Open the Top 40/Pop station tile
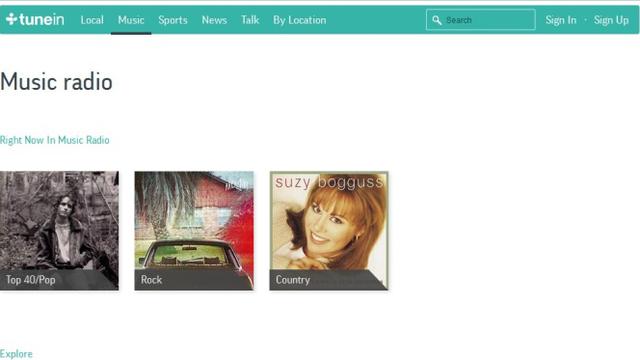 coord(59,231)
